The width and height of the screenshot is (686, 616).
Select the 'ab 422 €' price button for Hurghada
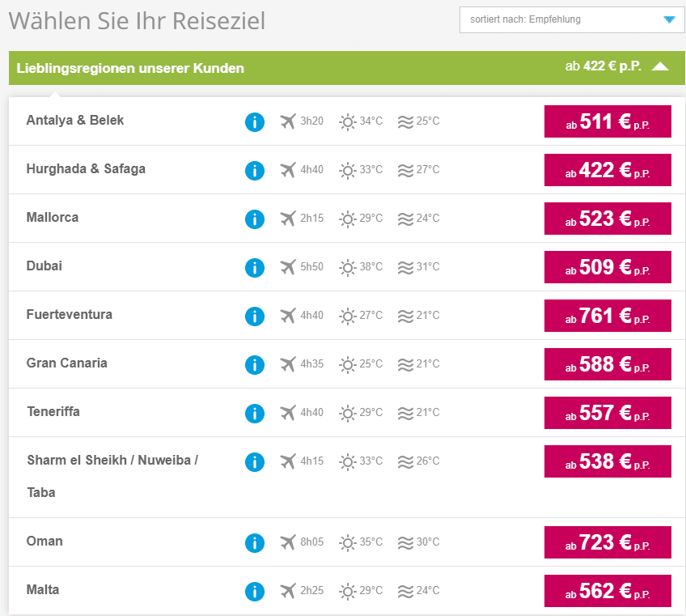click(x=608, y=170)
